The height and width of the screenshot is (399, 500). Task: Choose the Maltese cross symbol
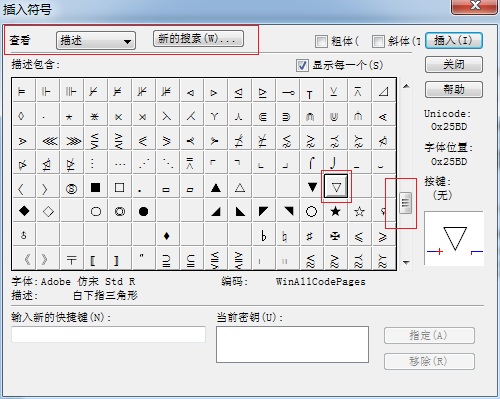[x=335, y=236]
